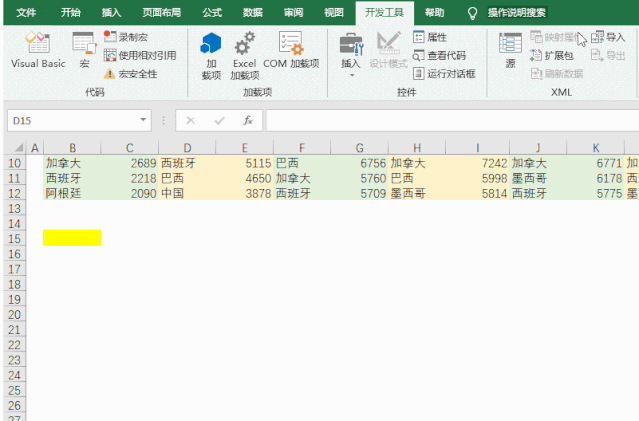Click the fx insert function button
The width and height of the screenshot is (639, 421).
(248, 121)
